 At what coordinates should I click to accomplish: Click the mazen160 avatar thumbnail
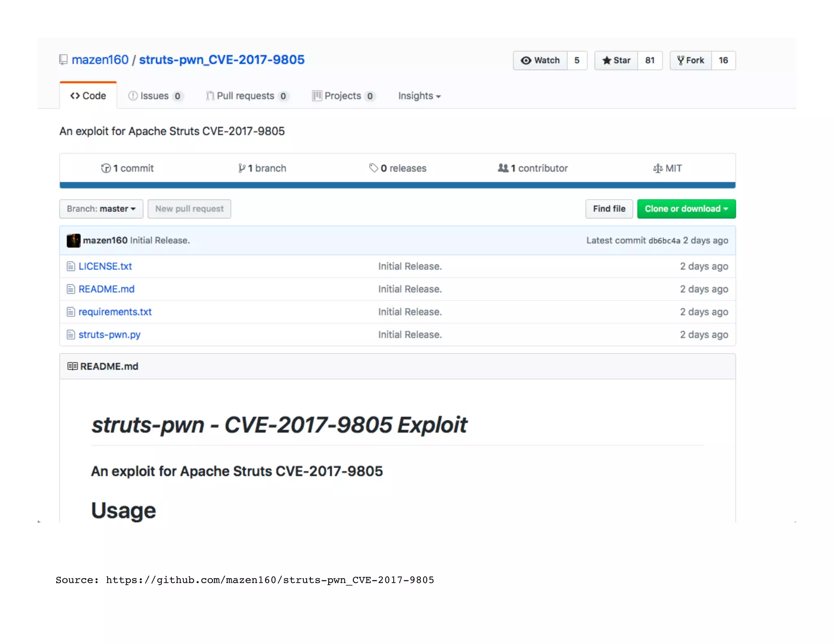(x=73, y=241)
